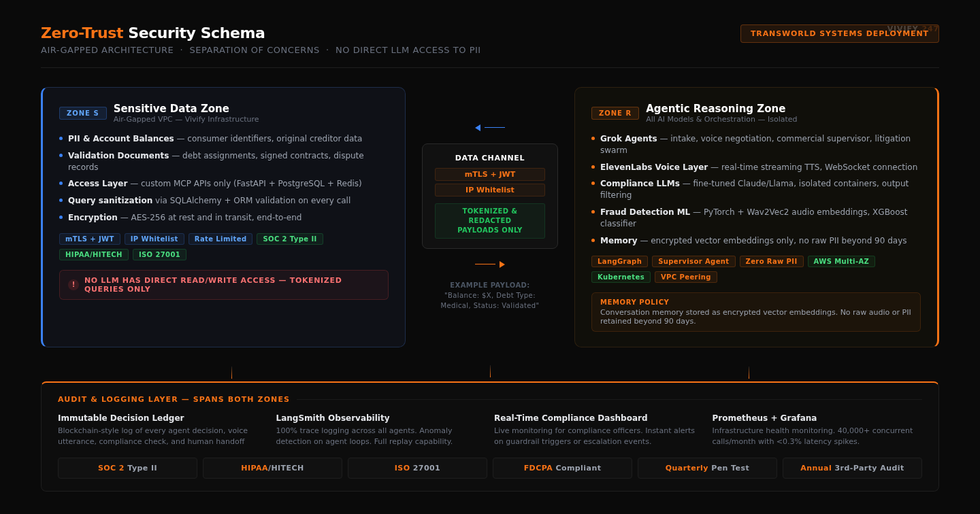980x514 pixels.
Task: Click ISO 27001 tag in Sensitive Data Zone
Action: click(x=159, y=255)
